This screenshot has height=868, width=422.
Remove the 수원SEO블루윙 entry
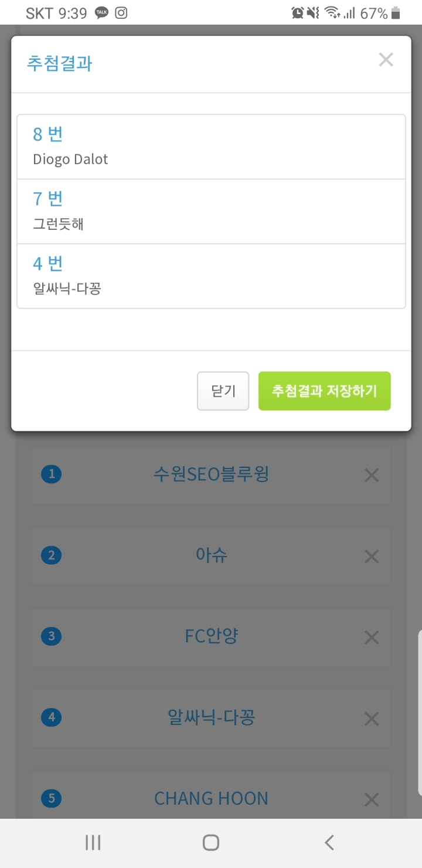[x=371, y=475]
